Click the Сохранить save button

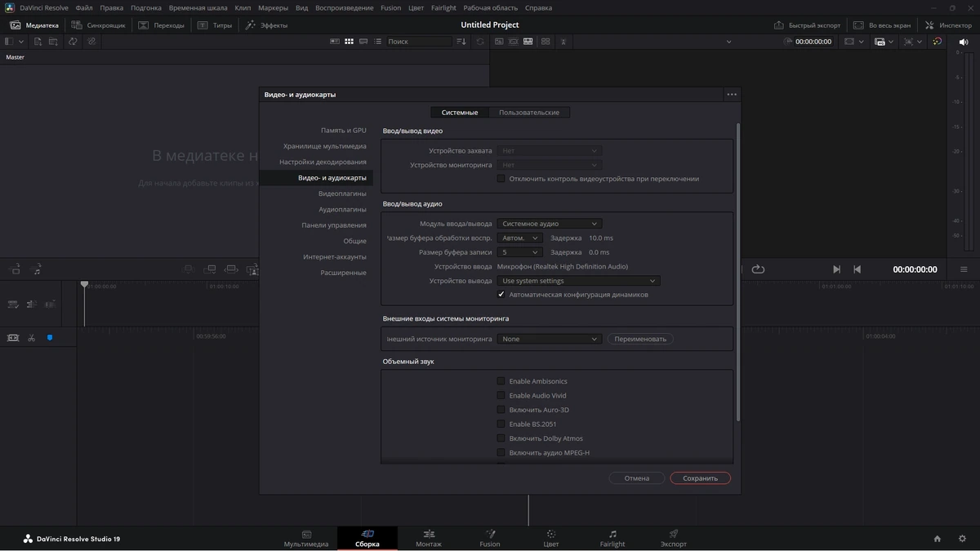700,478
